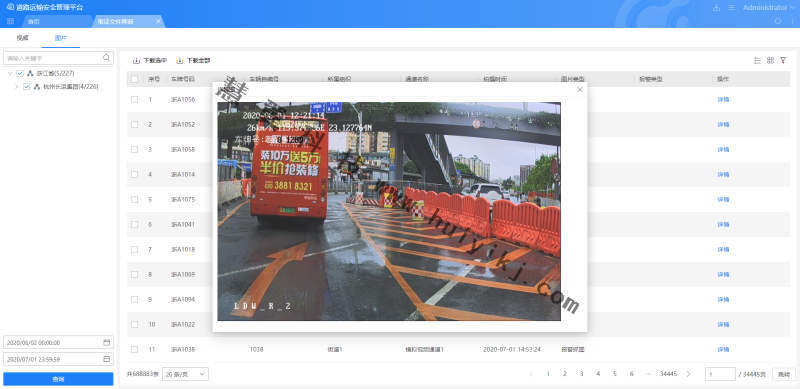Switch to the 图片 tab

coord(60,38)
